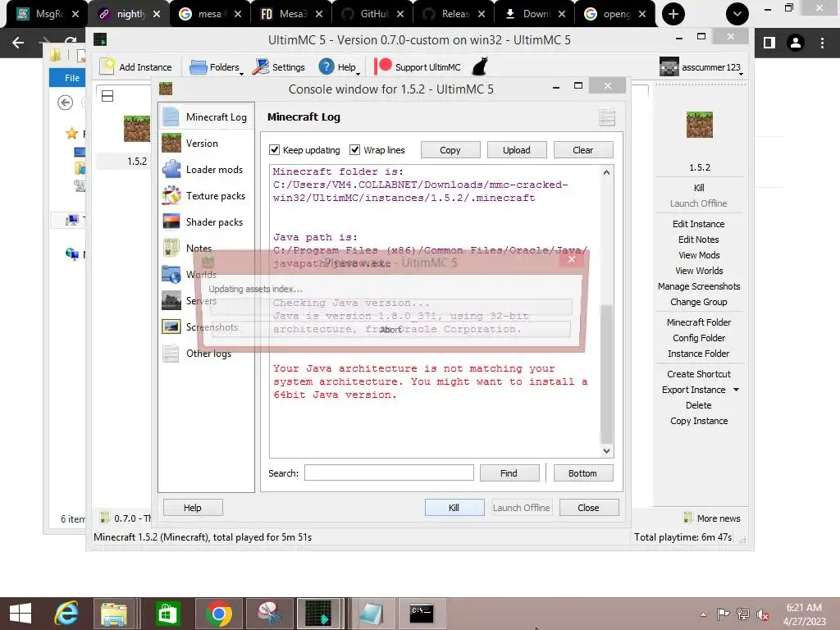Open File menu in Explorer window
840x630 pixels.
[72, 78]
